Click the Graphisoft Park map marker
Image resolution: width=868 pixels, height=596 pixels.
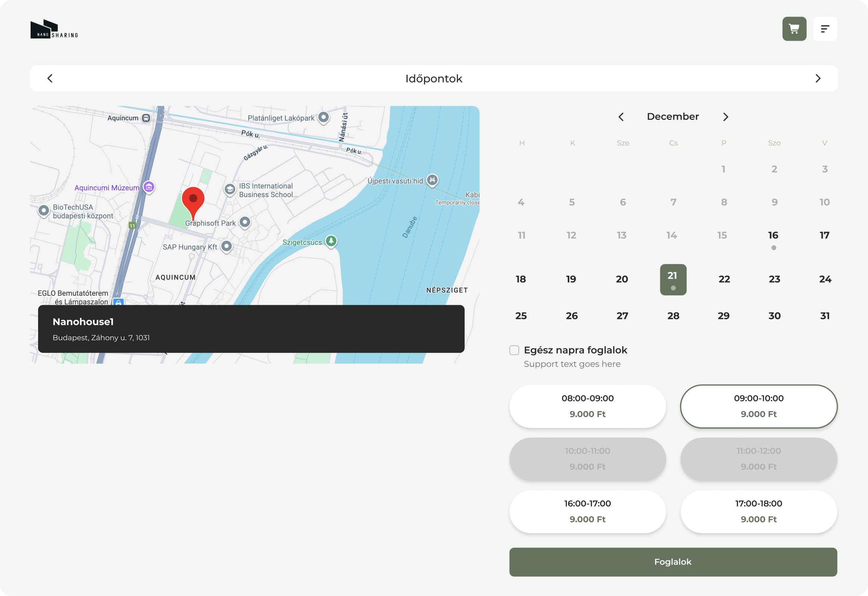(245, 223)
